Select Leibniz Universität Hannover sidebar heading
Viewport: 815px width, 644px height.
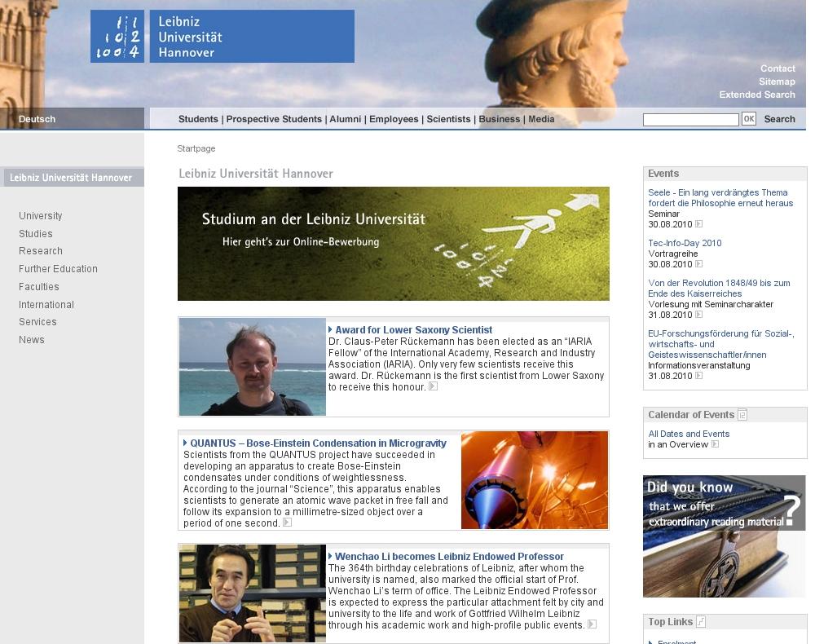[x=73, y=177]
